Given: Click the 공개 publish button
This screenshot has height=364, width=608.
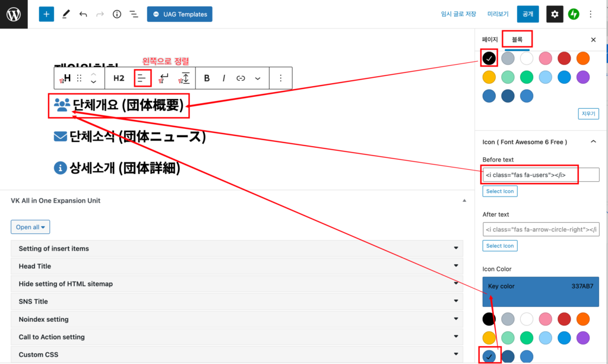Looking at the screenshot, I should 528,14.
